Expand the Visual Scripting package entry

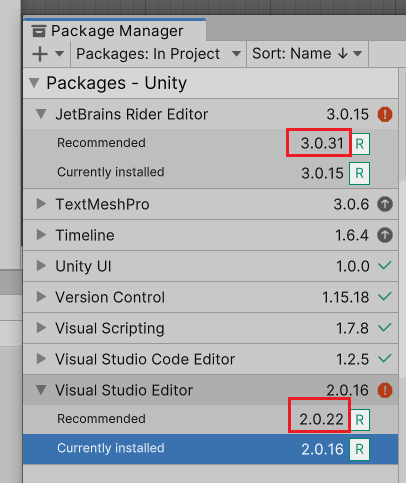pos(41,328)
